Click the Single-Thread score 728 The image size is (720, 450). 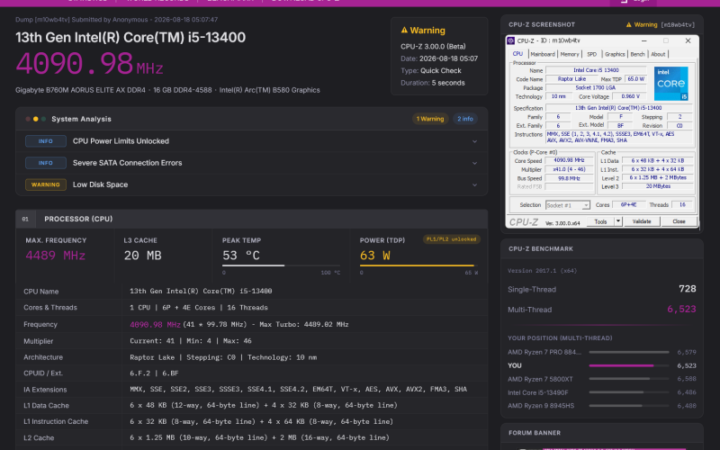click(687, 289)
